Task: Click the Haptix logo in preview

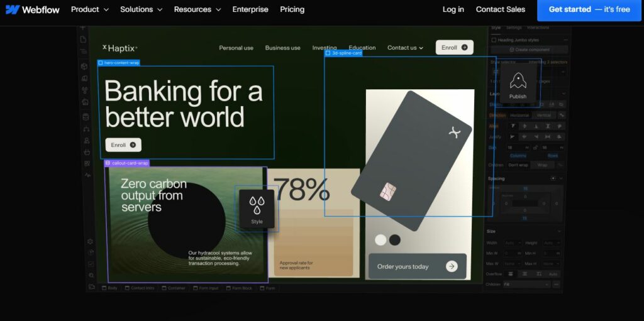Action: 120,48
